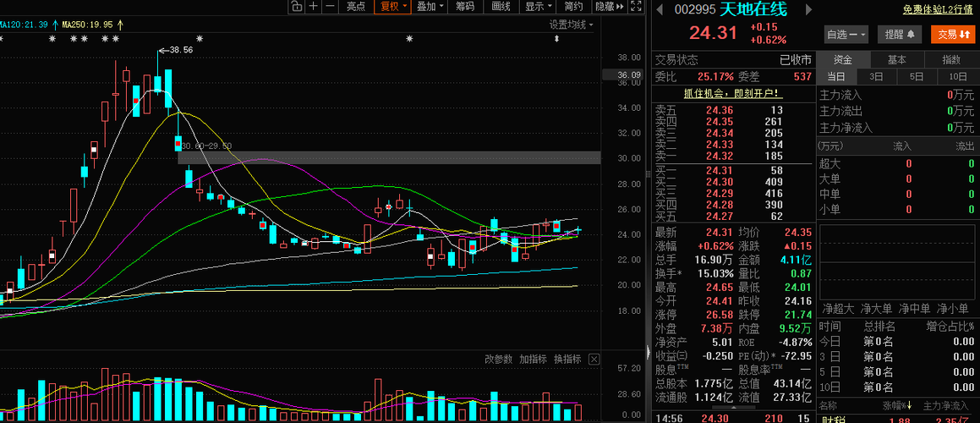Select the 10日 period tab

pyautogui.click(x=957, y=77)
